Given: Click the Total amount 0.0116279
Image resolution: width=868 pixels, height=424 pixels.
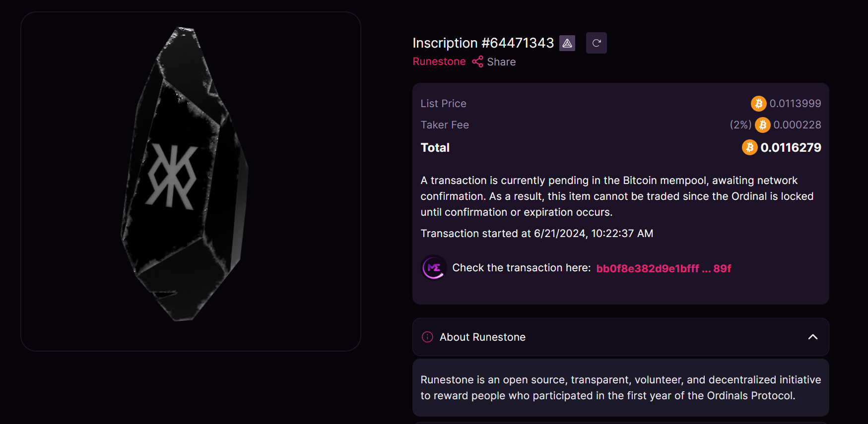Looking at the screenshot, I should (x=791, y=147).
